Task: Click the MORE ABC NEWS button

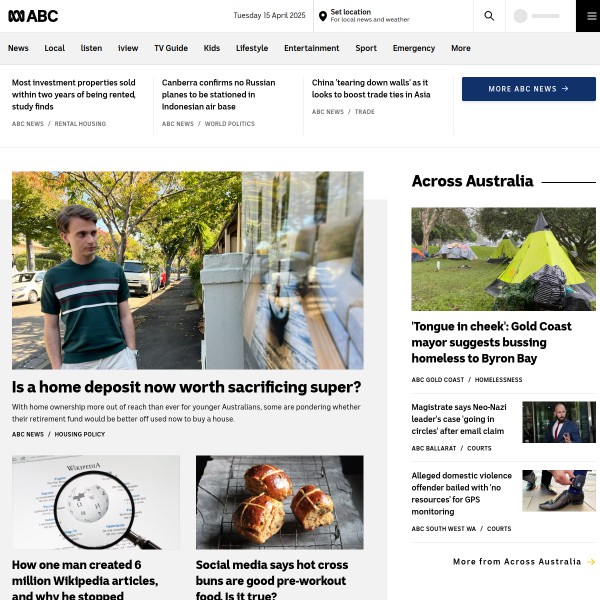Action: (528, 89)
